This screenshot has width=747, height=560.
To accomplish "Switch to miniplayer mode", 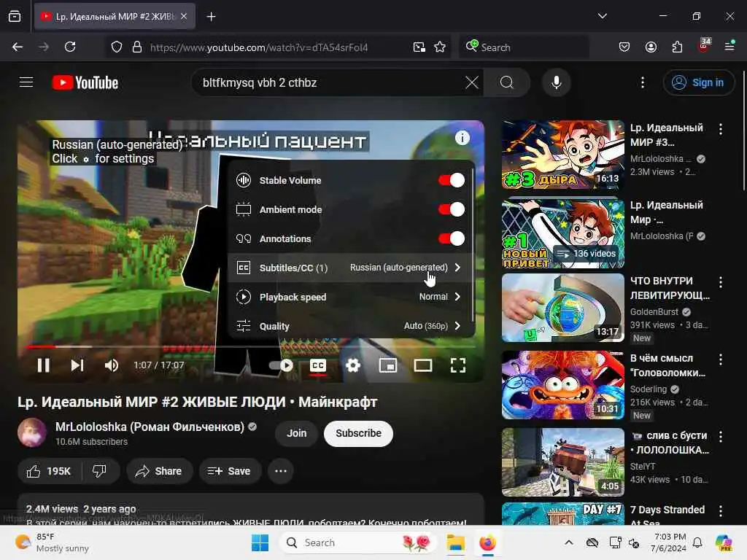I will [x=388, y=365].
